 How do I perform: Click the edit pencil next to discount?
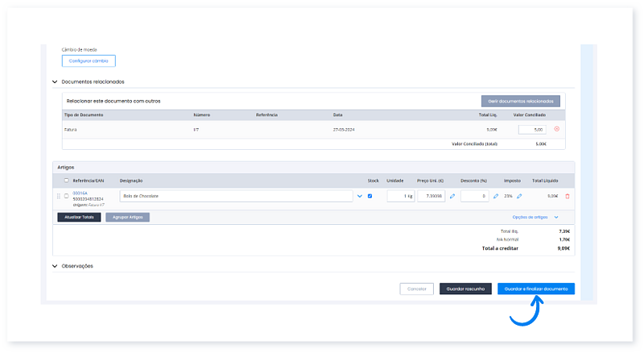495,196
